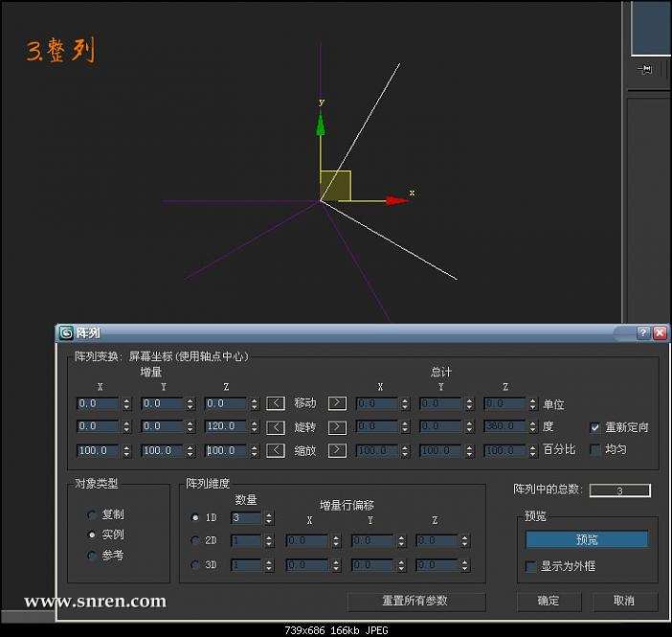
Task: Click the right arrow beside 移动
Action: coord(338,403)
